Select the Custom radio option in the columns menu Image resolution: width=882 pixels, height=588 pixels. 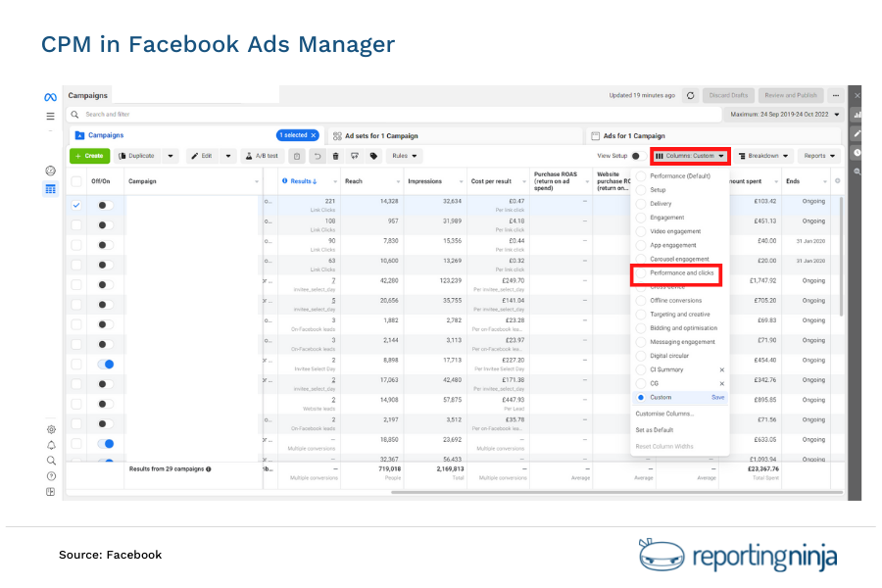tap(639, 397)
